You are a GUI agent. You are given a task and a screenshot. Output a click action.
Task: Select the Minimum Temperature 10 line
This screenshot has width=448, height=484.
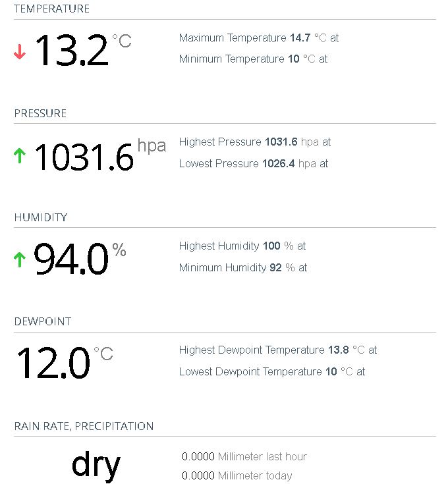tap(253, 59)
